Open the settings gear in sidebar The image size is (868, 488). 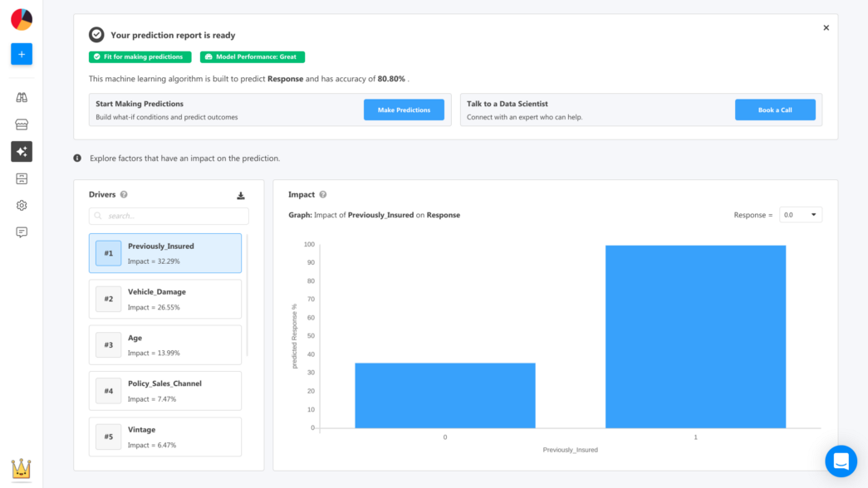pos(22,205)
